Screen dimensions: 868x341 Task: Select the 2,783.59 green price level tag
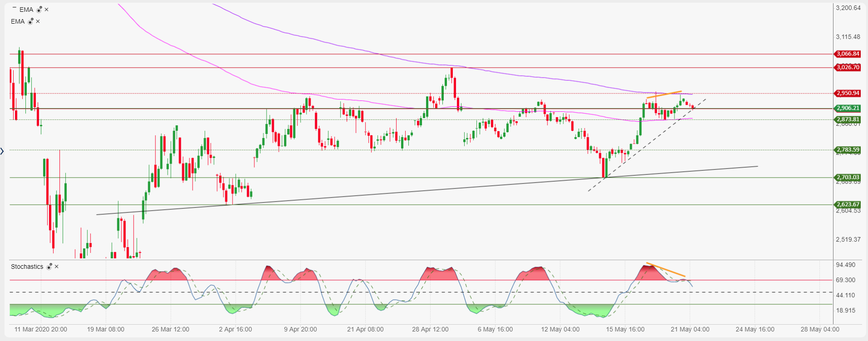click(848, 150)
